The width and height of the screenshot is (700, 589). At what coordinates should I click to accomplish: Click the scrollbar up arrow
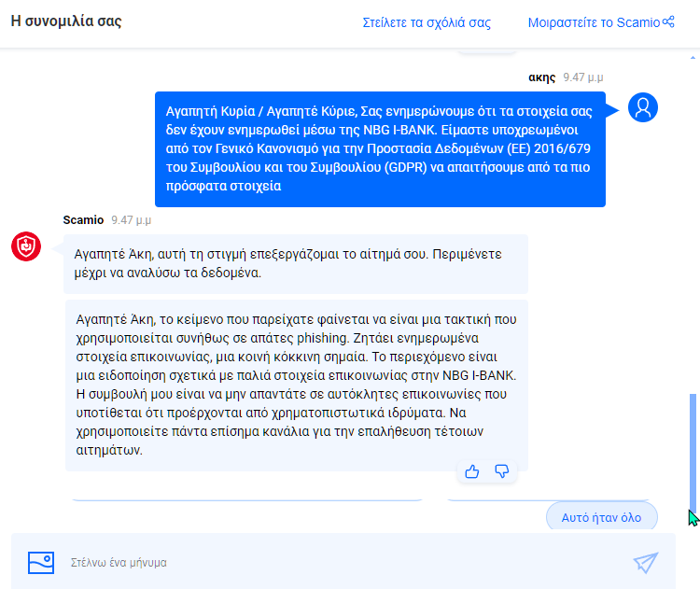tap(693, 58)
